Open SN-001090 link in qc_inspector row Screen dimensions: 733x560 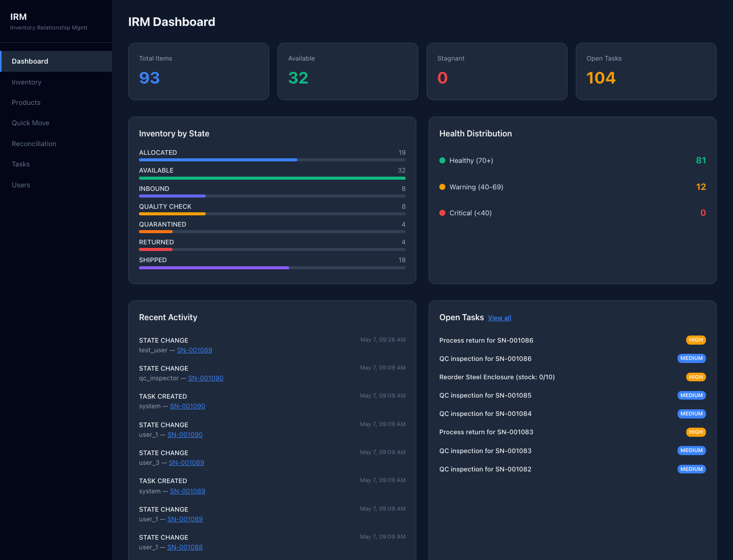pos(206,378)
